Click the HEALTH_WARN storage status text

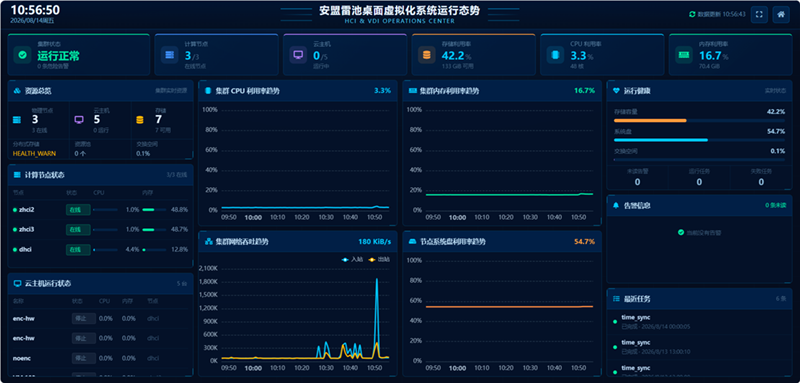34,153
